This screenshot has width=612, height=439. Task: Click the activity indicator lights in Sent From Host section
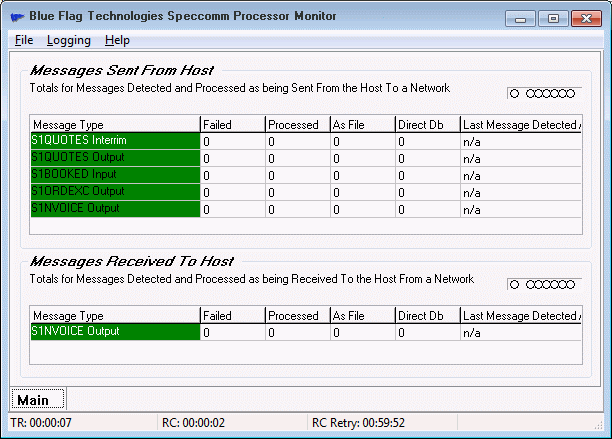[542, 93]
